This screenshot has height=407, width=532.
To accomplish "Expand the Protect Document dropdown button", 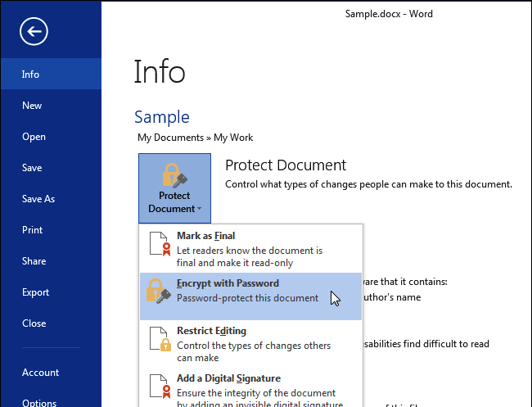I will [174, 188].
